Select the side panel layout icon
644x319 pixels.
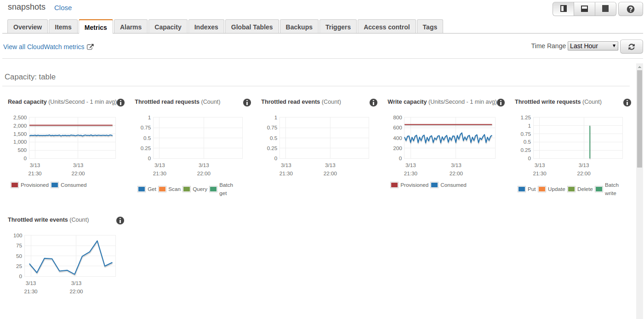pyautogui.click(x=563, y=9)
